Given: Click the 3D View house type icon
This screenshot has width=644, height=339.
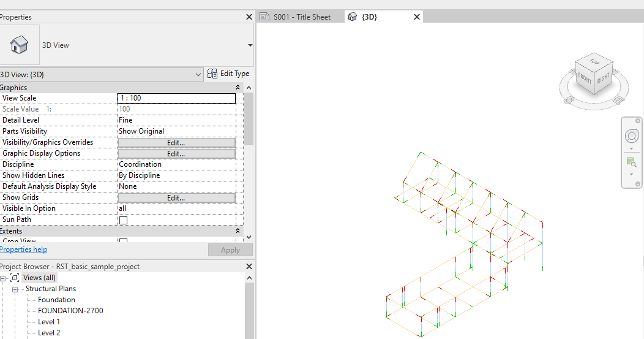Looking at the screenshot, I should (x=19, y=44).
